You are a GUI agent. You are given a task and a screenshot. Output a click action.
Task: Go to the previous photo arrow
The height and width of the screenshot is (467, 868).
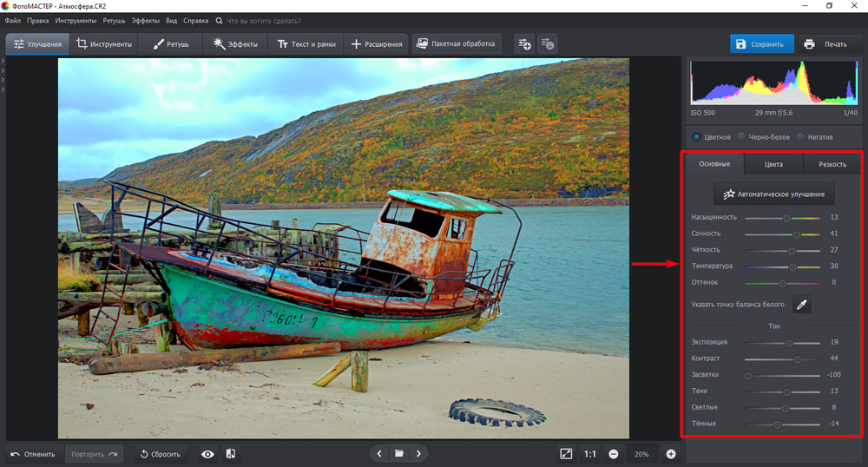[x=379, y=453]
